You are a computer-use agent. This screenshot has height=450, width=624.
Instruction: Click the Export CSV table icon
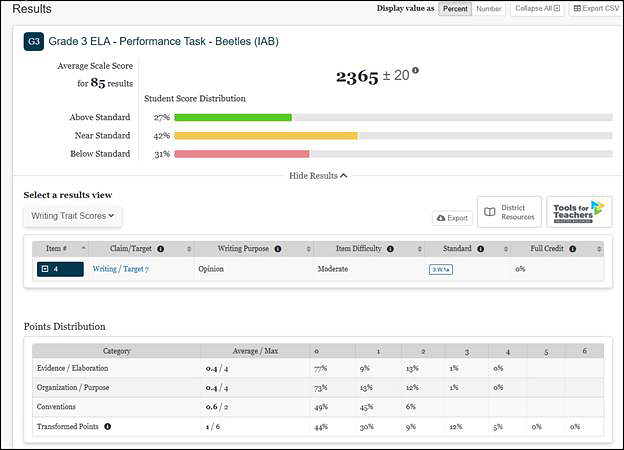coord(577,8)
